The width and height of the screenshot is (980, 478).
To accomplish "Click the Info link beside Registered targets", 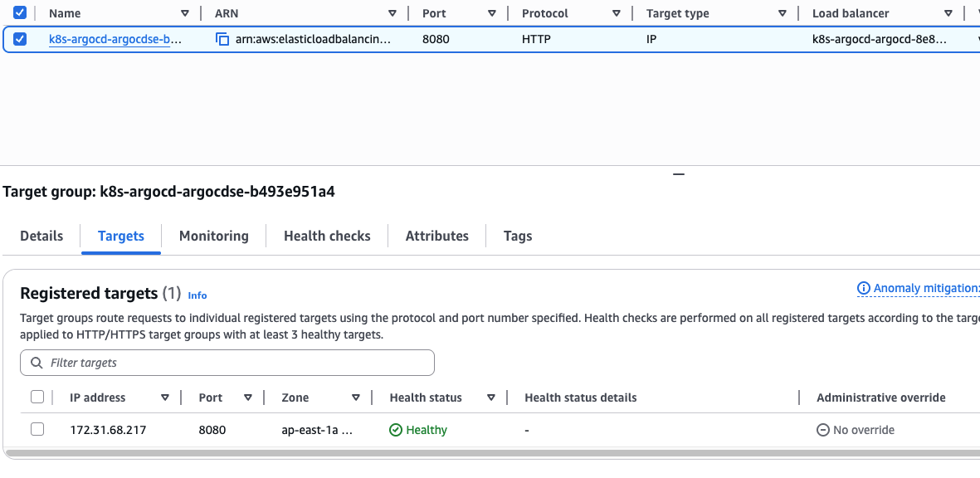I will point(197,295).
